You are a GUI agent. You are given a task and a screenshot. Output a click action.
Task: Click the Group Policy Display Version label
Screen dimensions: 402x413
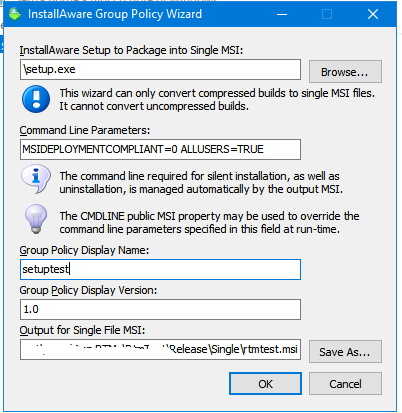[x=88, y=290]
